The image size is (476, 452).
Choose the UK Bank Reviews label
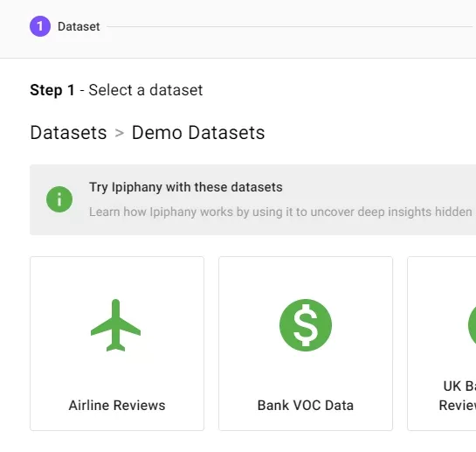point(459,395)
